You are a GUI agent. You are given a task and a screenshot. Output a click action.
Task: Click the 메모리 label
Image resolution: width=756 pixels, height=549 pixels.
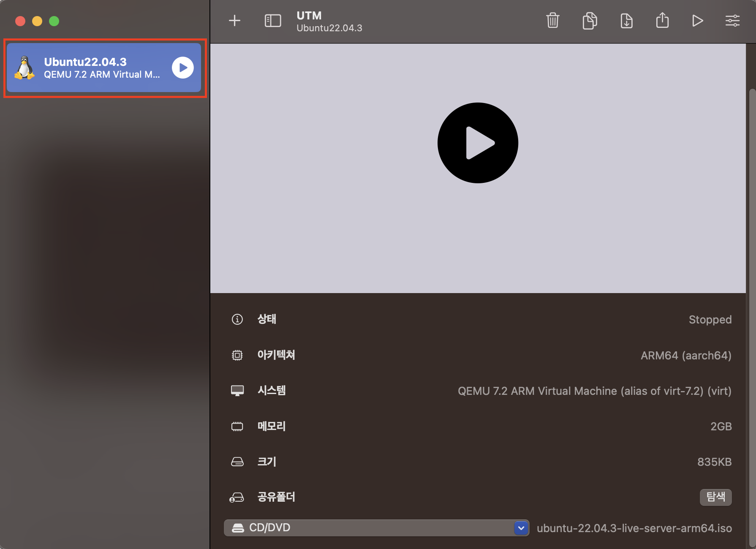272,426
